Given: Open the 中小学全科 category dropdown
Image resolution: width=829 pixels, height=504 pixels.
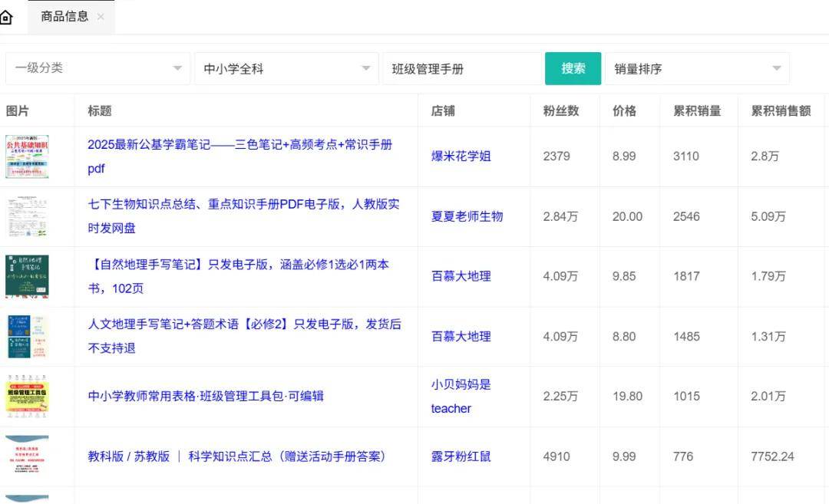Looking at the screenshot, I should (286, 68).
